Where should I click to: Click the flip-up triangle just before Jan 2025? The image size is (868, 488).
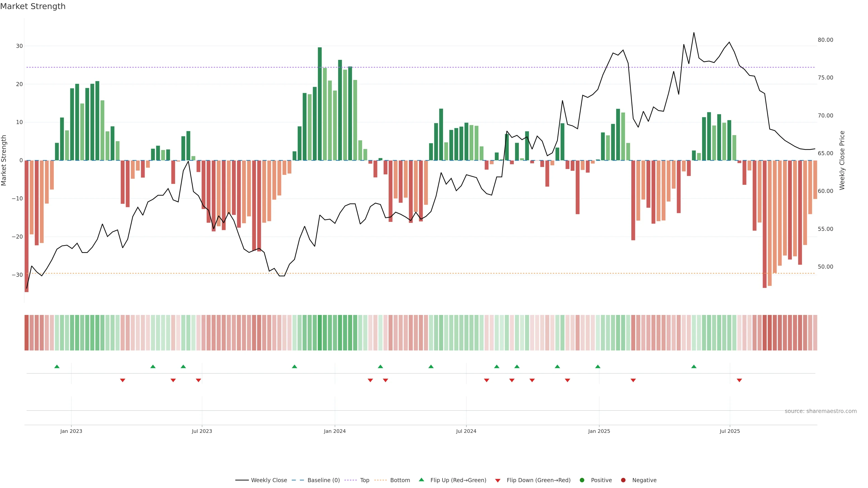coord(598,366)
